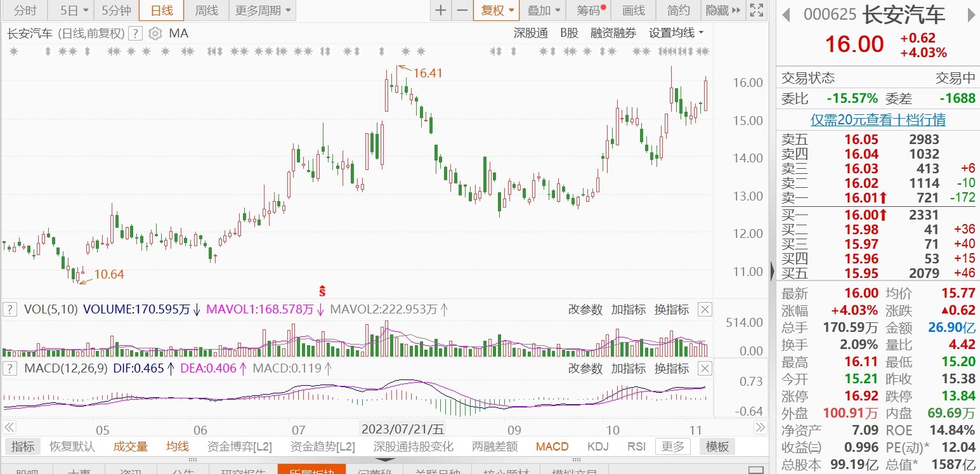Open the 5日 period dropdown

tap(75, 10)
